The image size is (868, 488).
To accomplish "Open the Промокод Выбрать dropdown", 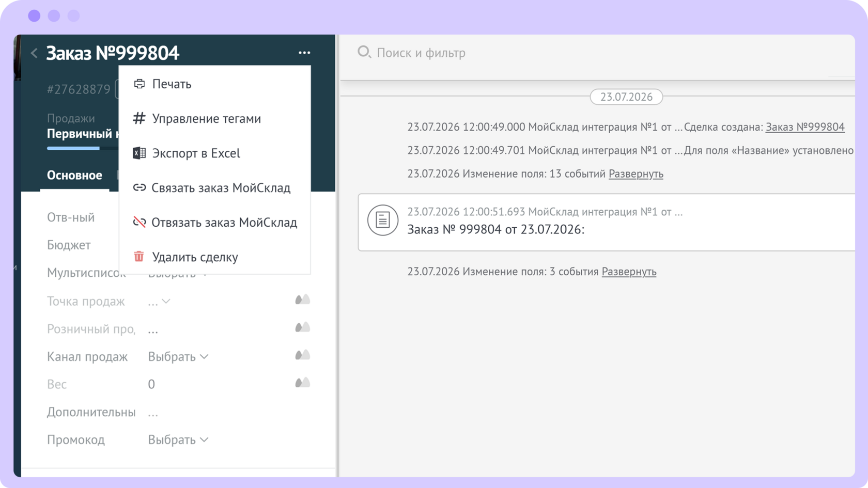I will click(x=178, y=440).
